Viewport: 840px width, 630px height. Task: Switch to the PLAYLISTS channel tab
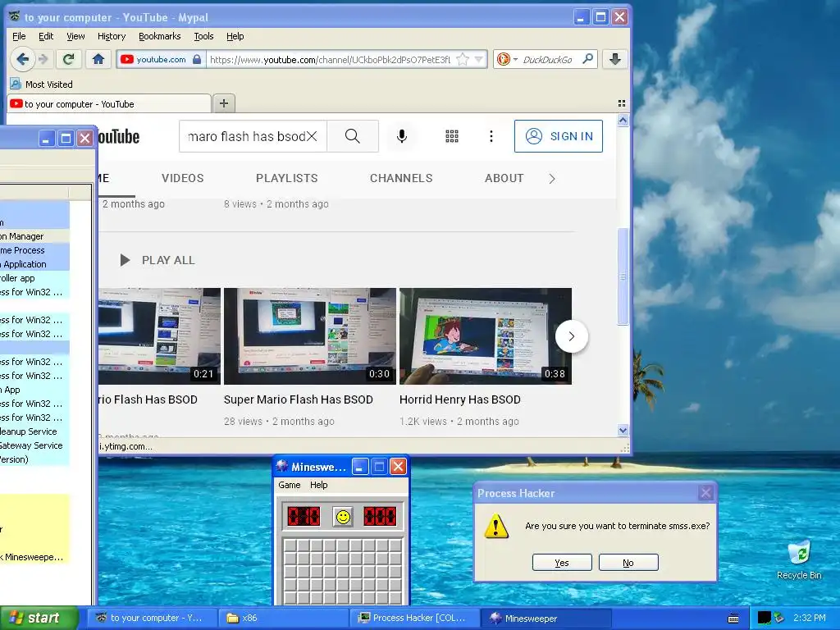[286, 178]
